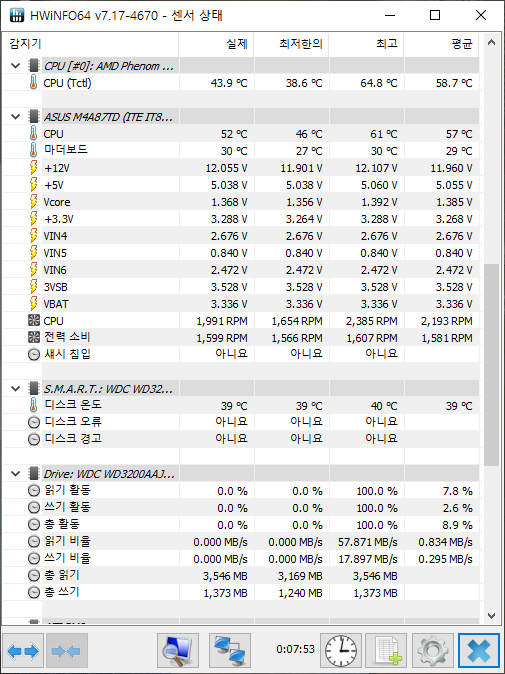Screen dimensions: 505x674
Task: Click the expand columns double-arrow button
Action: pos(23,651)
